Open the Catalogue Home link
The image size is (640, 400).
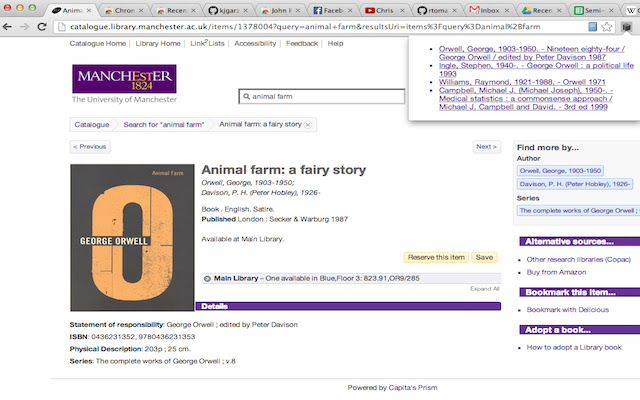98,44
